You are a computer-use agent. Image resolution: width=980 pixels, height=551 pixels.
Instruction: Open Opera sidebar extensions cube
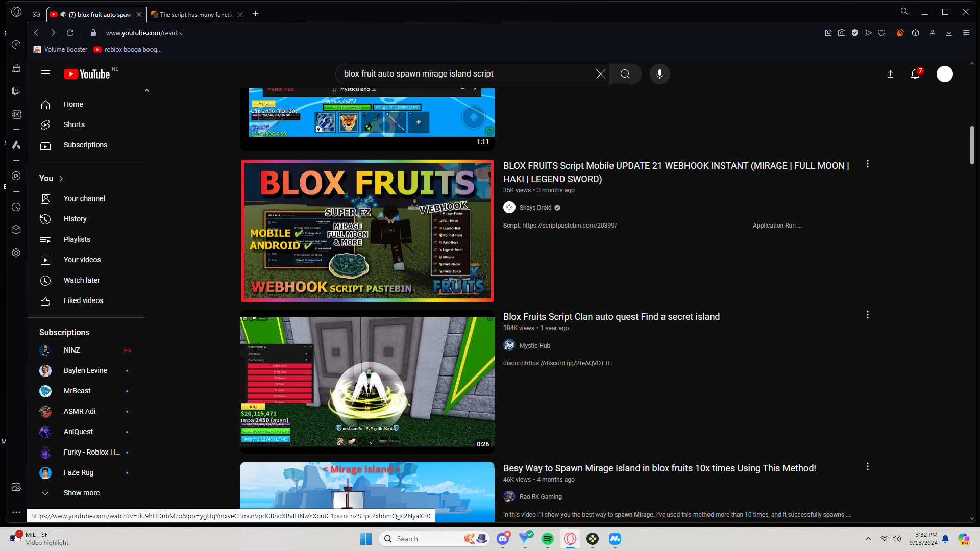click(x=16, y=230)
